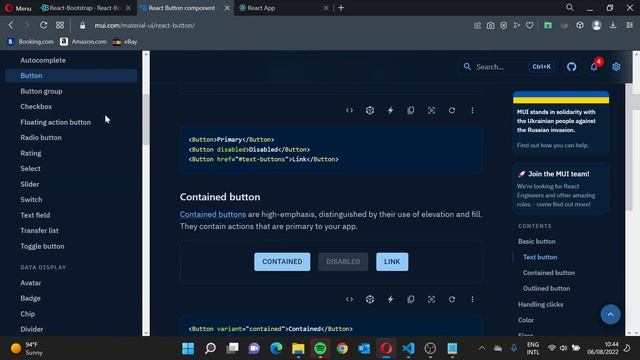Go back in browser toolbar
This screenshot has width=640, height=360.
point(11,25)
